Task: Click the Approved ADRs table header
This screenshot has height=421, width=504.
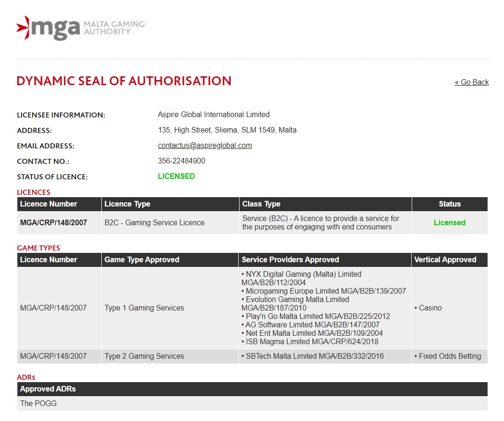Action: [252, 389]
